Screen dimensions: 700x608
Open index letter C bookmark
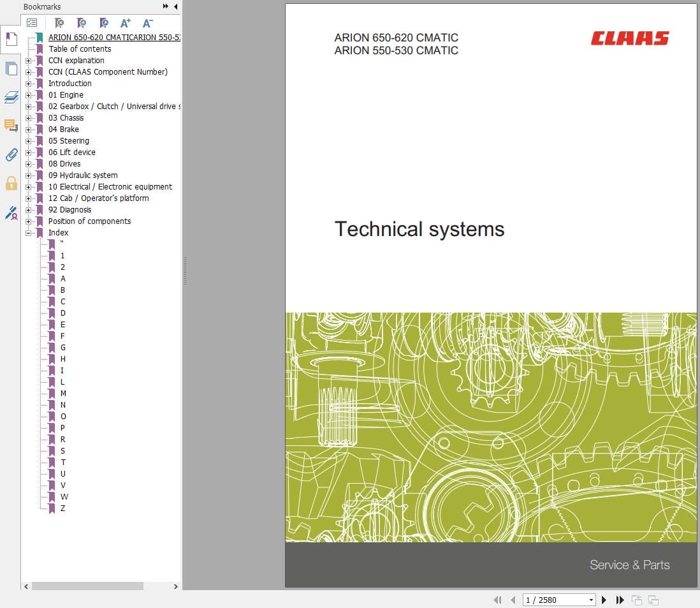(63, 302)
